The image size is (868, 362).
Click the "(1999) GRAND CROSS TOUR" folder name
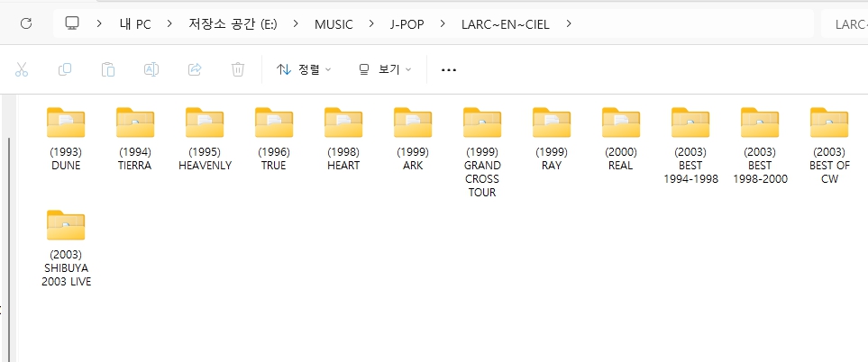click(x=482, y=172)
